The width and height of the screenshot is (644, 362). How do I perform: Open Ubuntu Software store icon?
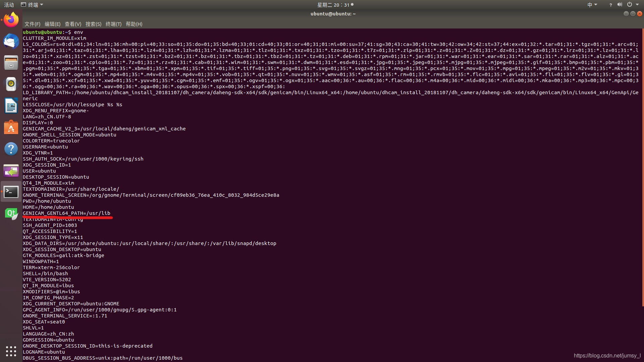pyautogui.click(x=11, y=127)
